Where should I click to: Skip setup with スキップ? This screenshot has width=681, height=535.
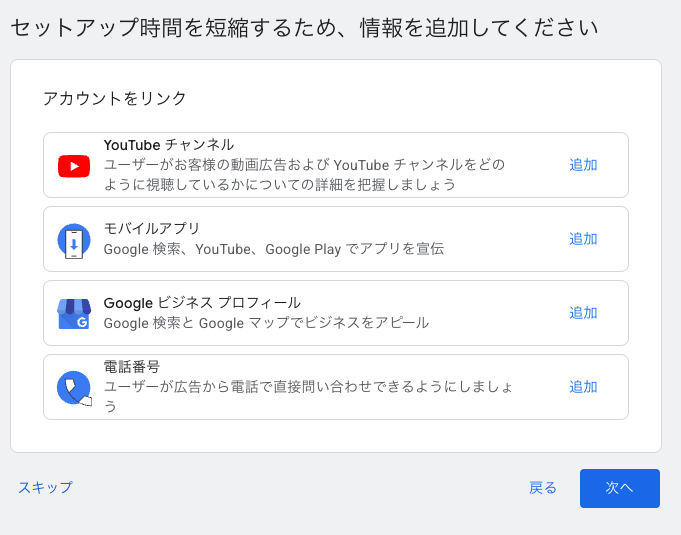click(x=45, y=488)
